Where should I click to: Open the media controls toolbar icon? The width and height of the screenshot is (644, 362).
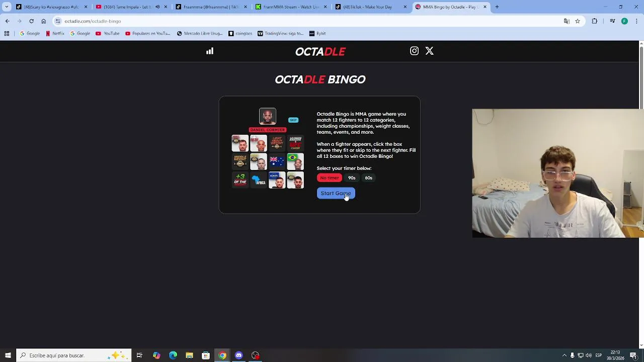612,21
